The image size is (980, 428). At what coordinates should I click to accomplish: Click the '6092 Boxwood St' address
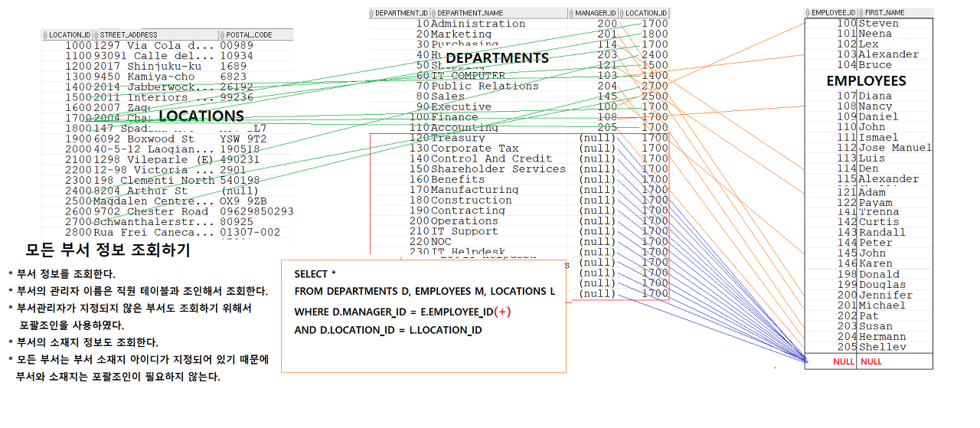(145, 139)
